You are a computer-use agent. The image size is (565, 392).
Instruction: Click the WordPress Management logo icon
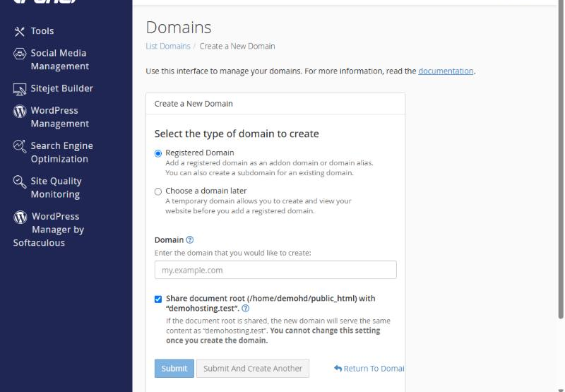pos(20,111)
